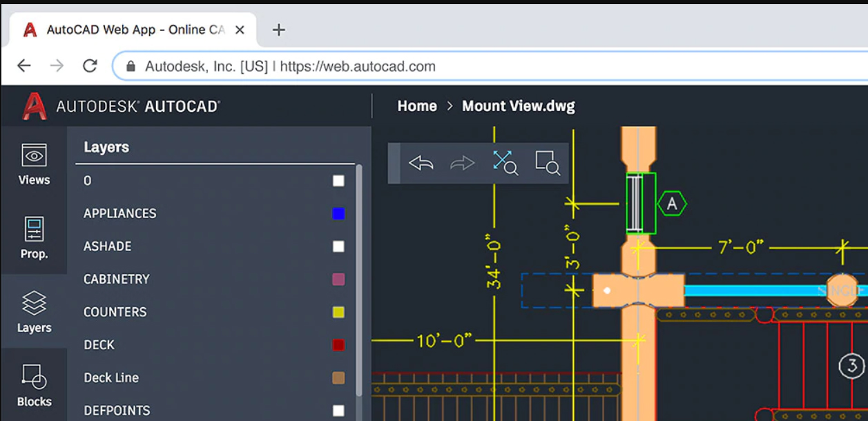The width and height of the screenshot is (868, 421).
Task: Click the Zoom Extents icon
Action: pyautogui.click(x=505, y=163)
